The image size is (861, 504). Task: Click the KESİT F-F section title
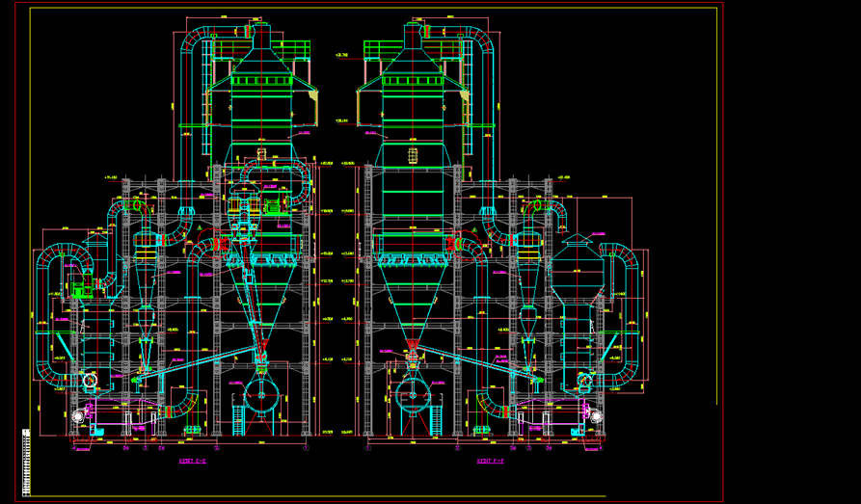tap(491, 462)
